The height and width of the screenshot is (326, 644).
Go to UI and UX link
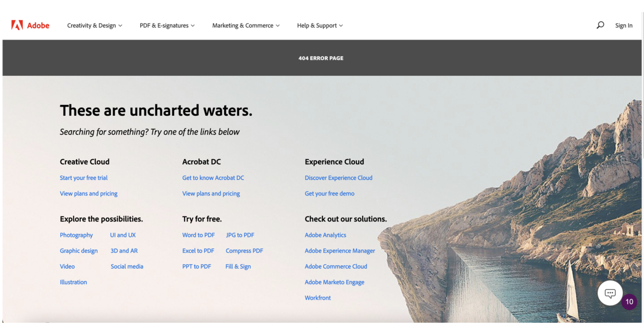tap(123, 235)
